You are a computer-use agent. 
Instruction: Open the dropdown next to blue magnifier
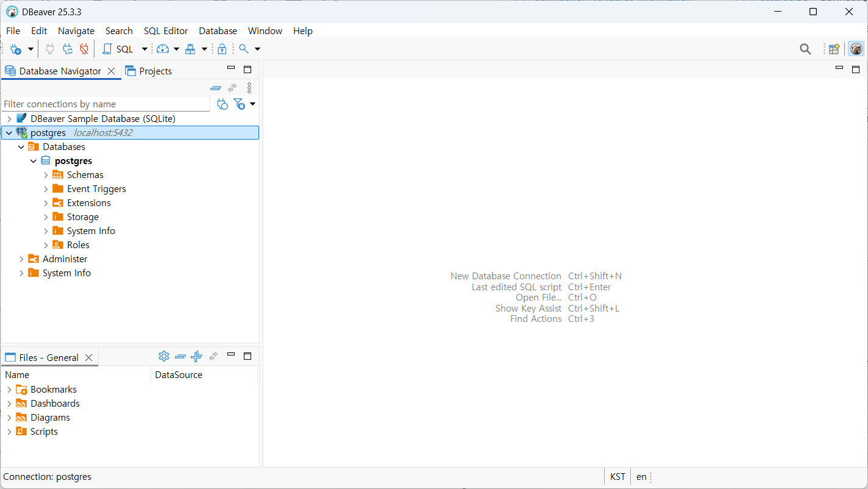257,49
